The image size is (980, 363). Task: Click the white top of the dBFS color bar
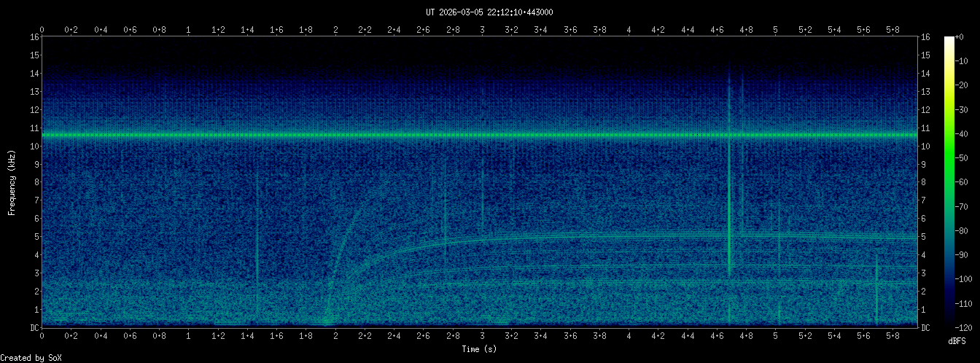(x=949, y=39)
